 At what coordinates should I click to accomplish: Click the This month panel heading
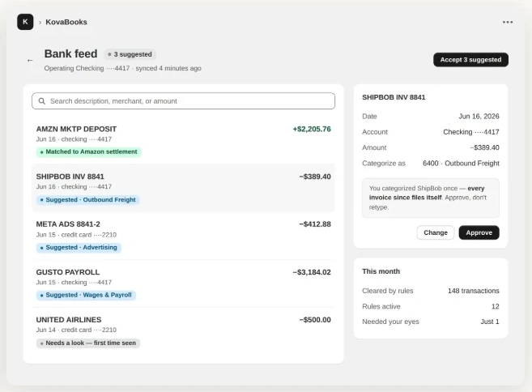pos(381,271)
